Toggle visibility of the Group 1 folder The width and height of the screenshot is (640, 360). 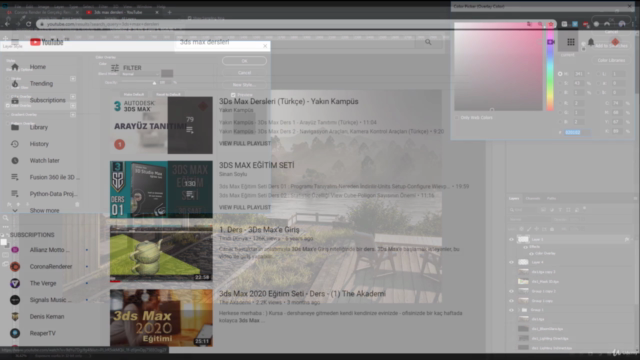click(511, 310)
